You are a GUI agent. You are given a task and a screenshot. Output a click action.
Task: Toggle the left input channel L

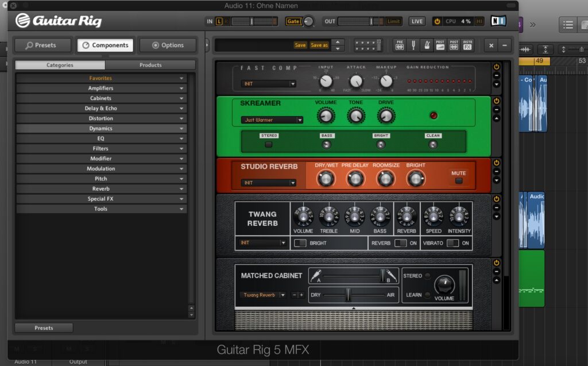(219, 21)
